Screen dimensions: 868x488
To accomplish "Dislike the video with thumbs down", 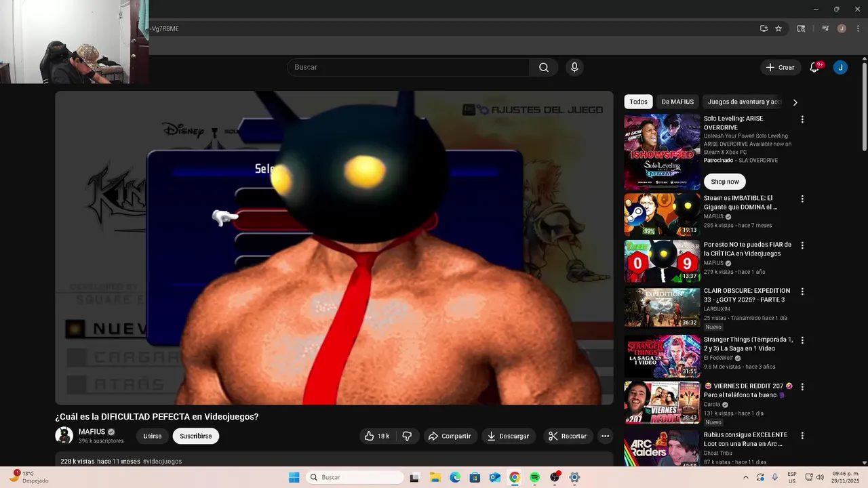I will point(407,436).
